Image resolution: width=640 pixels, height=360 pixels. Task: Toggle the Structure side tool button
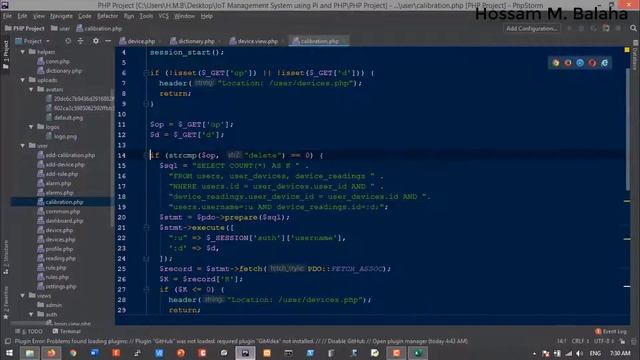tap(5, 256)
